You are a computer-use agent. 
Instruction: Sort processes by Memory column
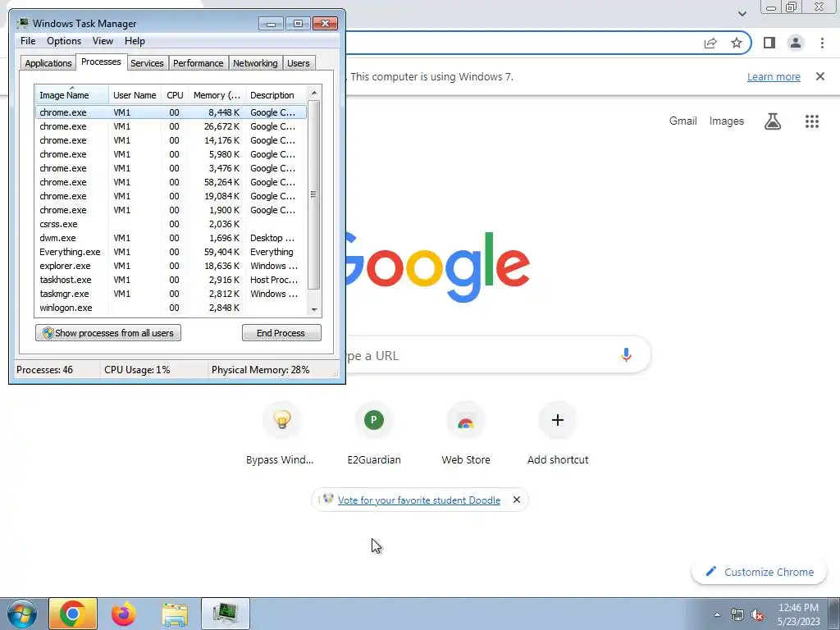point(217,95)
